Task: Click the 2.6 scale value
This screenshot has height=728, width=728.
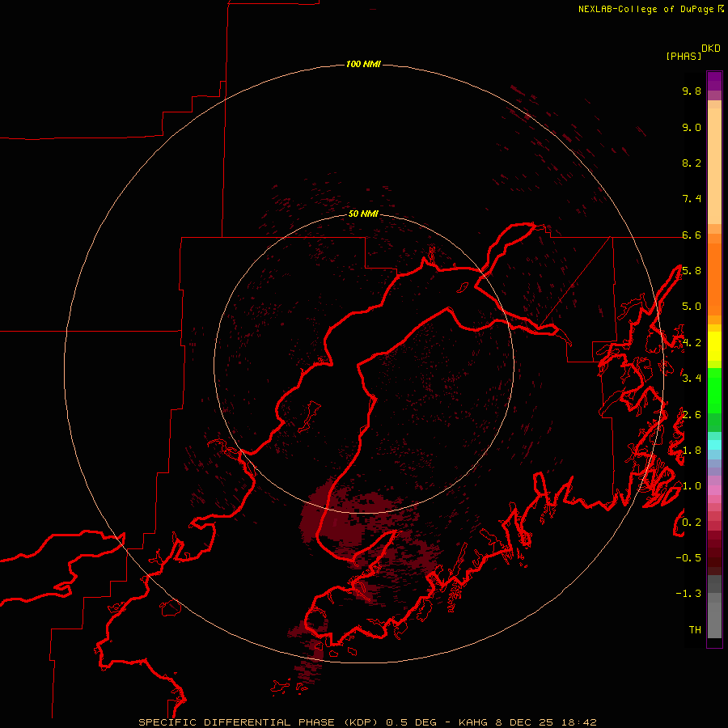Action: [692, 415]
